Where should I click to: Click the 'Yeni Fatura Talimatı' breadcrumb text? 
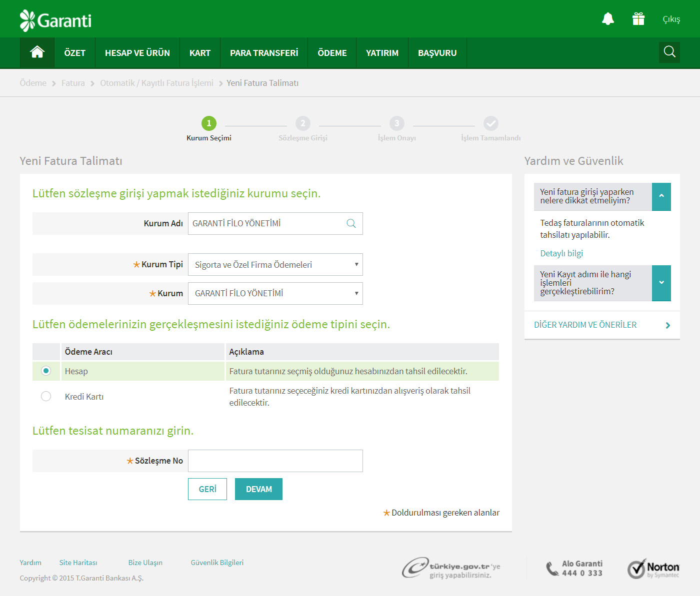click(262, 83)
